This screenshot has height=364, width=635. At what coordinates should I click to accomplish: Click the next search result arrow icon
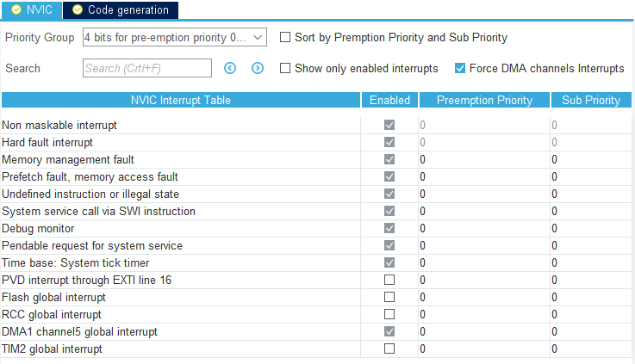[x=258, y=68]
